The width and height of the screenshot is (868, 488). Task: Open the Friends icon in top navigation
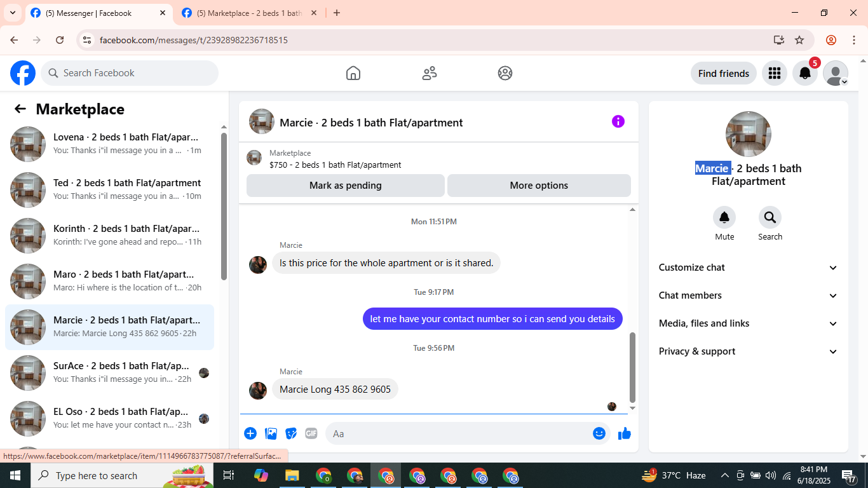tap(430, 73)
